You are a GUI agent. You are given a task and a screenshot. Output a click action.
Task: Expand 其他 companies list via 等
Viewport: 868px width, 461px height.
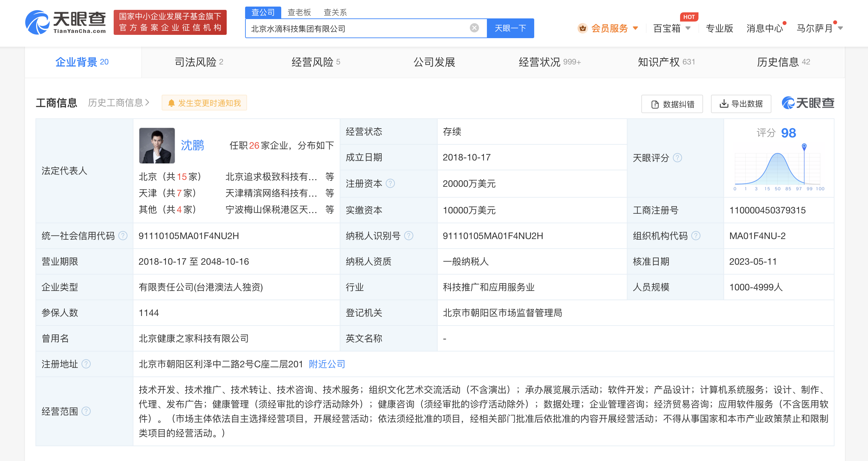(x=330, y=209)
